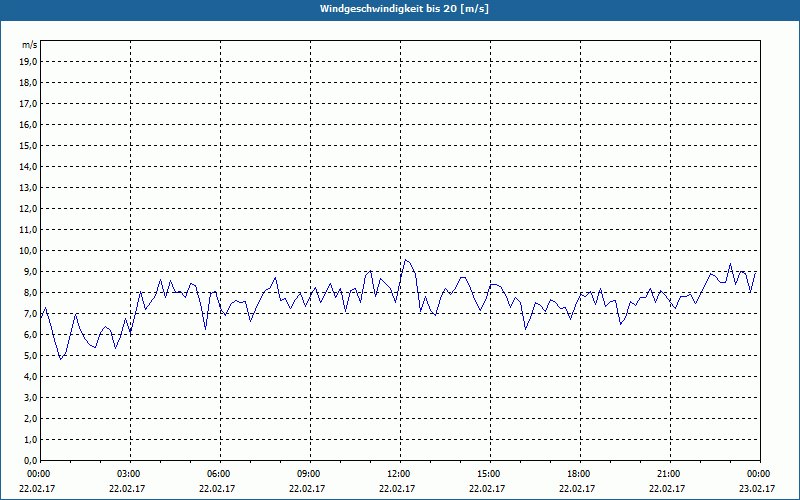800x500 pixels.
Task: Click the 1,0 y-axis value
Action: (x=31, y=439)
